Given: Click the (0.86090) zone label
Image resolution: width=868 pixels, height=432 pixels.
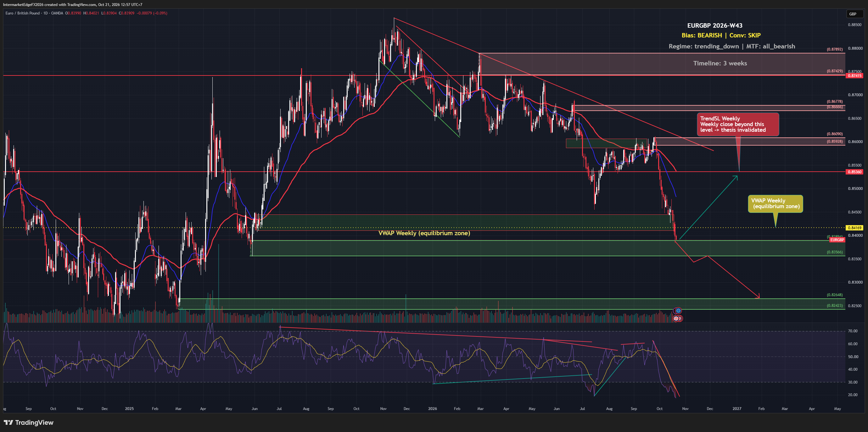Looking at the screenshot, I should [x=835, y=134].
